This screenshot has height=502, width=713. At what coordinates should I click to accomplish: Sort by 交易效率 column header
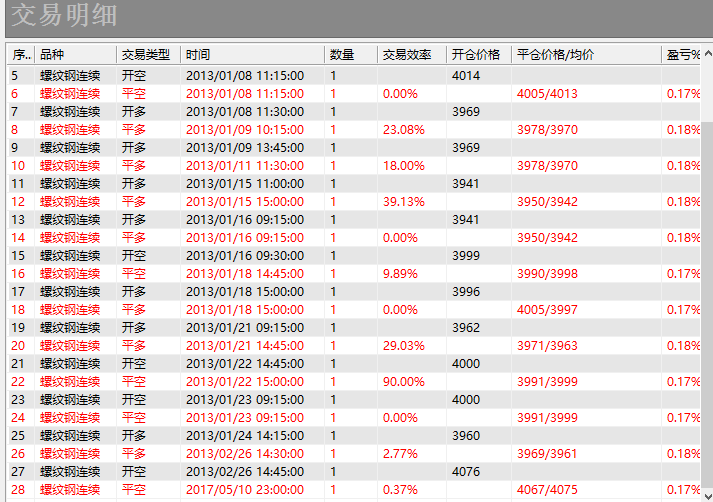[412, 55]
